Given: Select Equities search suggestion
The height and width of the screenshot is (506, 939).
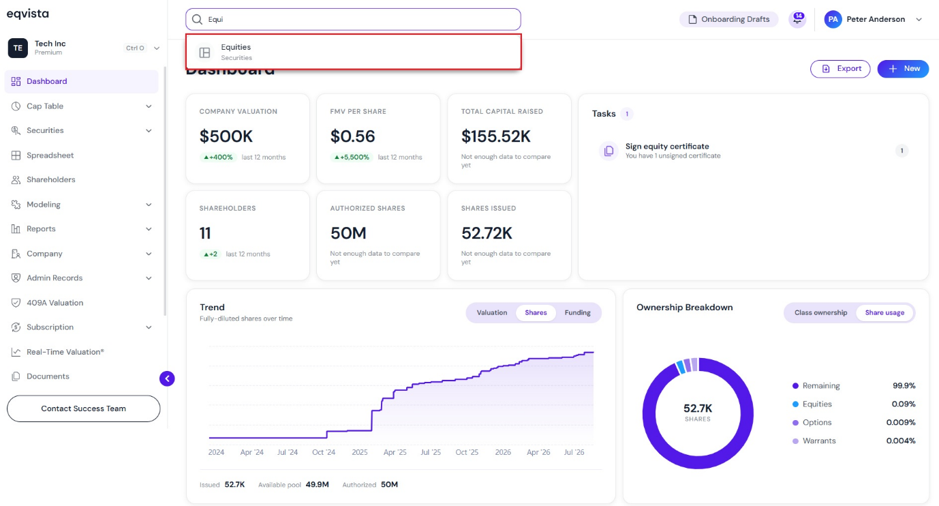Looking at the screenshot, I should point(353,52).
